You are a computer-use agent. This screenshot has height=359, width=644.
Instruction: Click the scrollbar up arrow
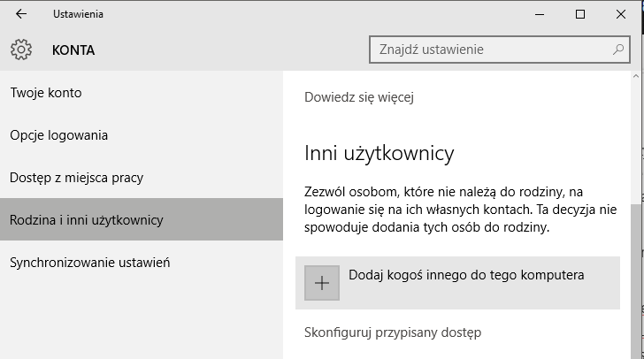pyautogui.click(x=636, y=76)
